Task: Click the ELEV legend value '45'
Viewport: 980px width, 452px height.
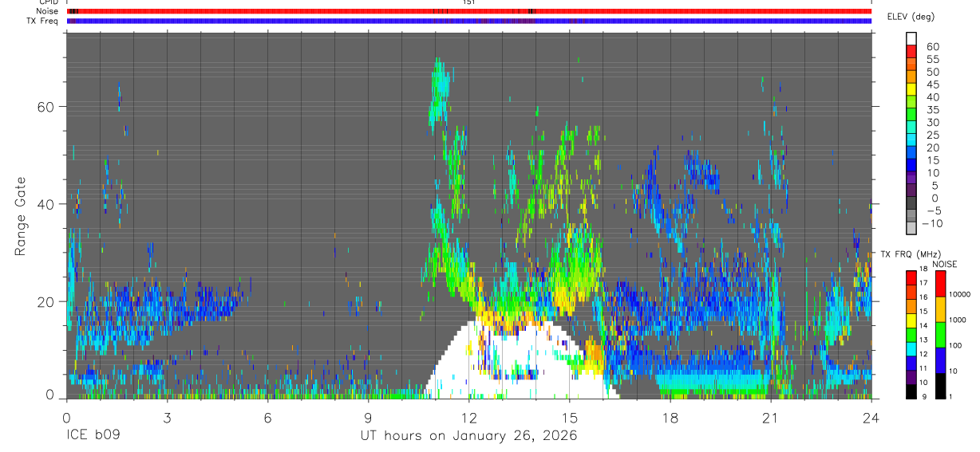Action: pyautogui.click(x=933, y=85)
